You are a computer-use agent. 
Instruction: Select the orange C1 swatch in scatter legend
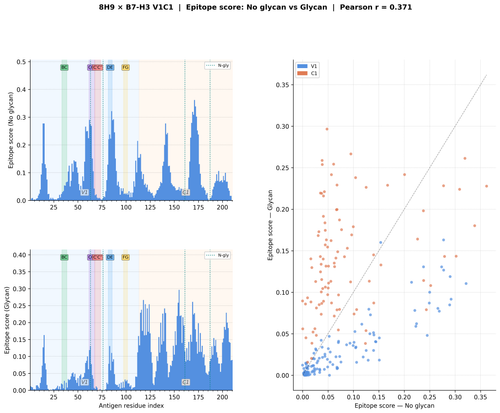(x=302, y=73)
